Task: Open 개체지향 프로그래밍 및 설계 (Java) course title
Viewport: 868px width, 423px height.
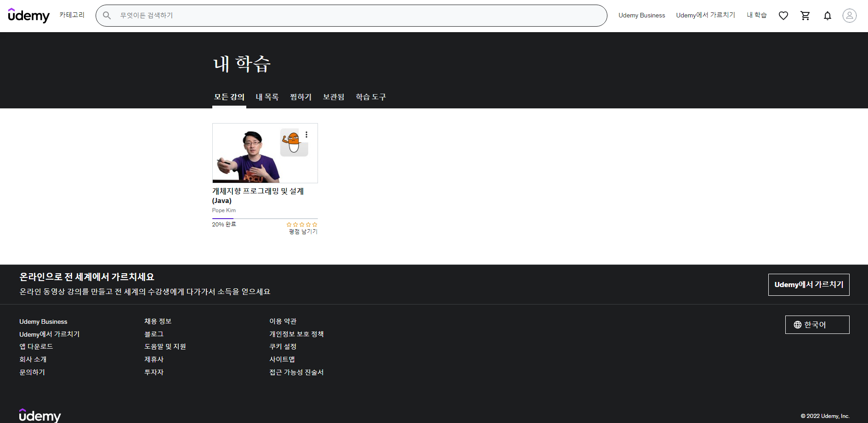Action: (x=258, y=196)
